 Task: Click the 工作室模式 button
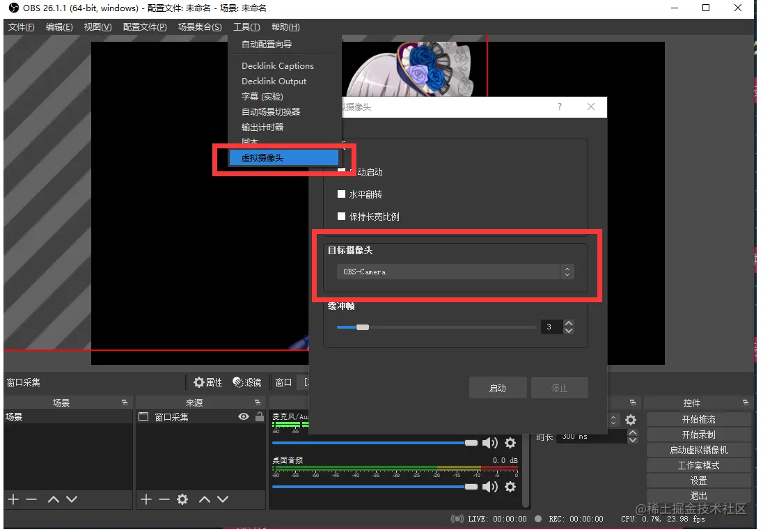(698, 465)
